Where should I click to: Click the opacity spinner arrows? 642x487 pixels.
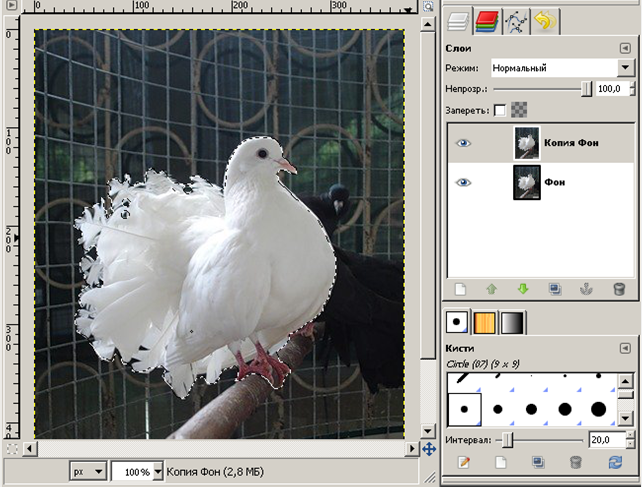click(633, 89)
